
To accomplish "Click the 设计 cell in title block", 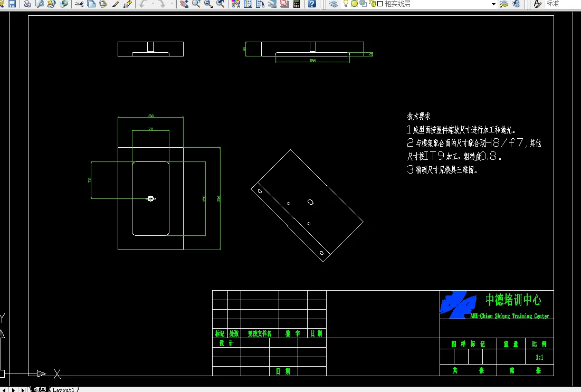I will [x=226, y=343].
